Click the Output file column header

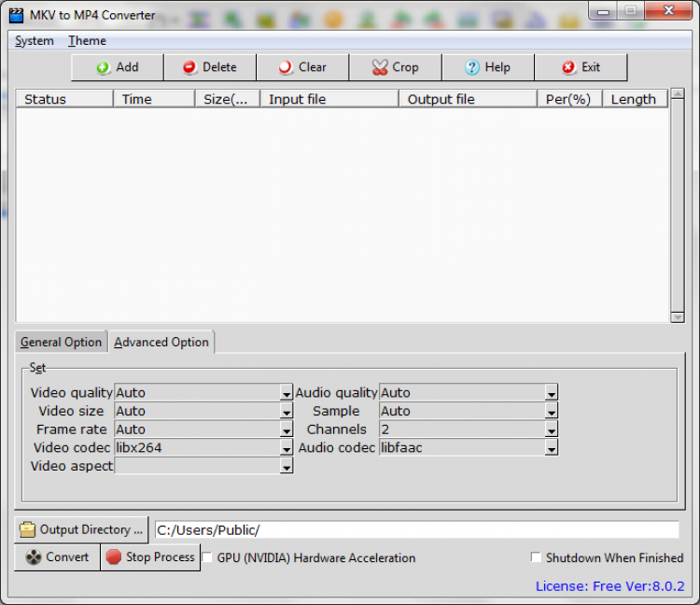click(468, 99)
